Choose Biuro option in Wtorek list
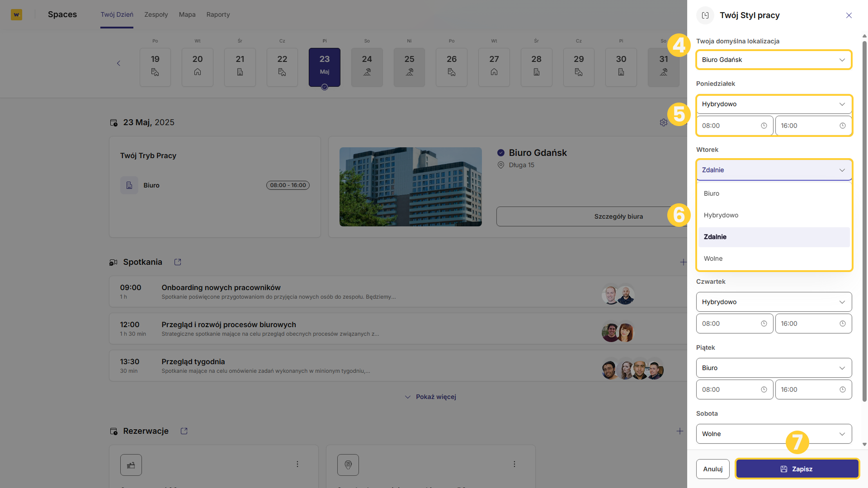Image resolution: width=868 pixels, height=488 pixels. [774, 193]
